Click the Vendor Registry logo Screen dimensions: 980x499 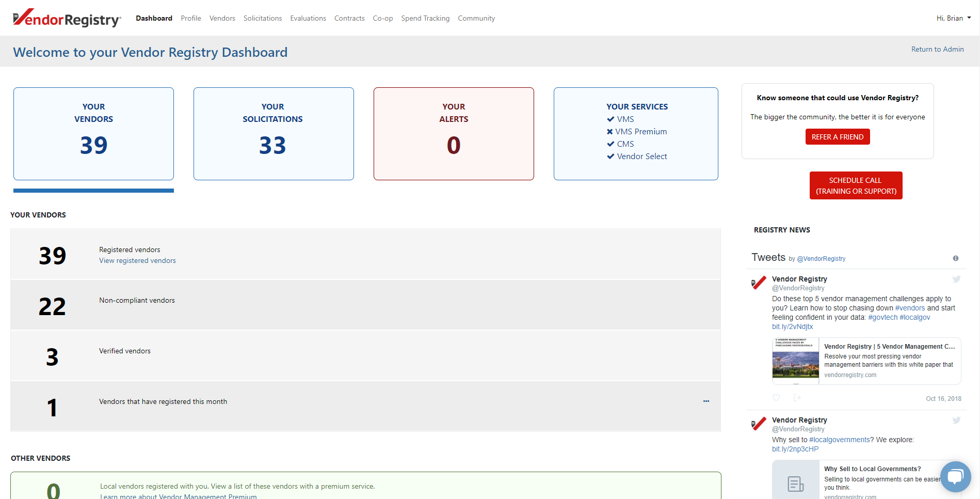67,19
